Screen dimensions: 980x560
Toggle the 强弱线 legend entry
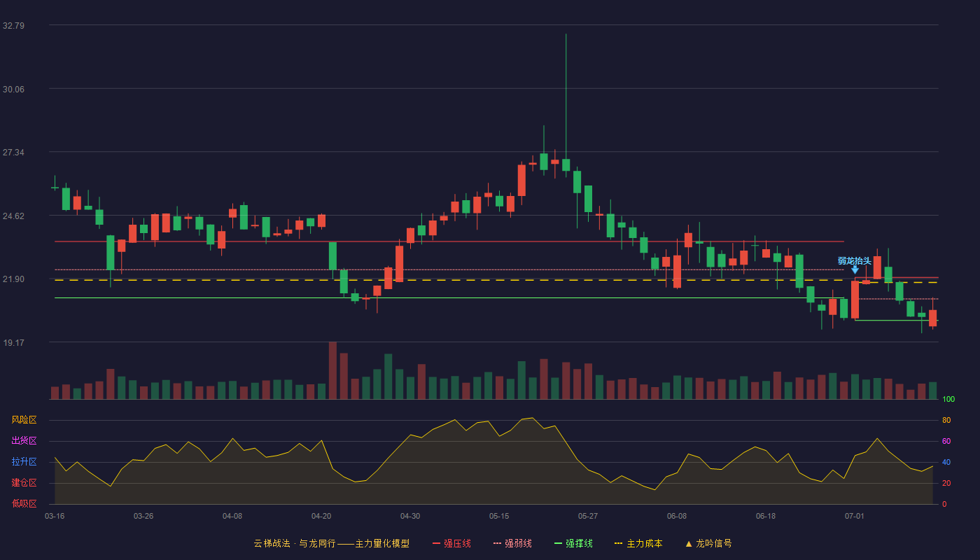(512, 543)
